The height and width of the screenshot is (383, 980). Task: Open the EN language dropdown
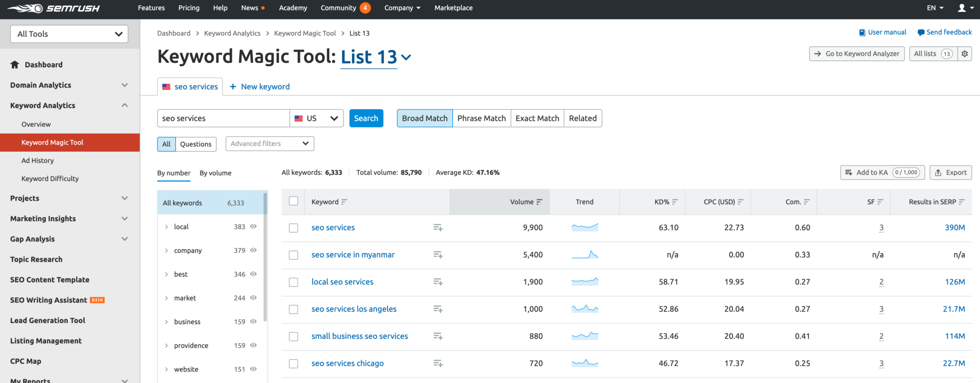coord(935,8)
